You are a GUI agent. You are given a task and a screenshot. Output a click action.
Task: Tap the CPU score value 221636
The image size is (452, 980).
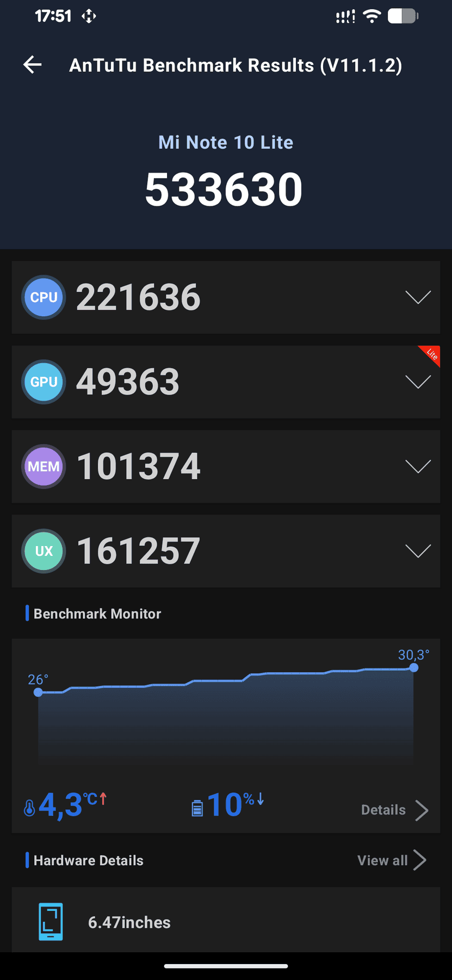pos(138,297)
